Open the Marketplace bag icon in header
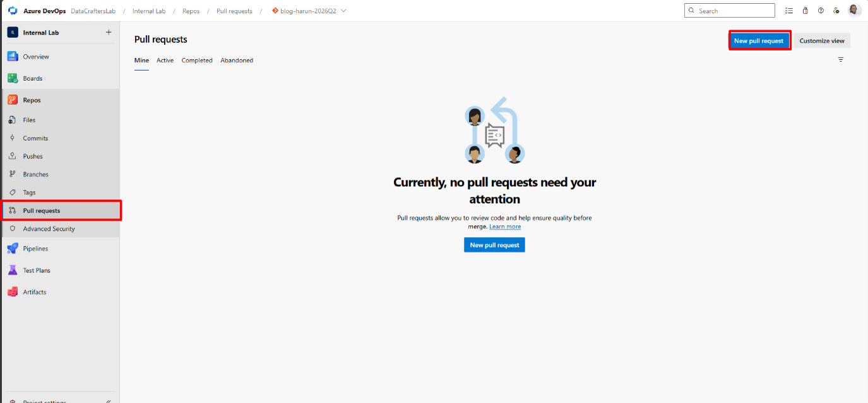This screenshot has width=868, height=403. tap(806, 11)
